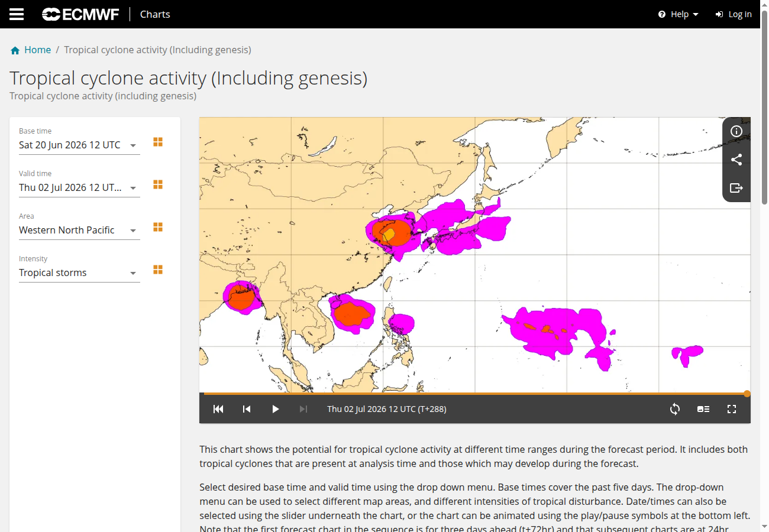Expand the Base time dropdown
769x532 pixels.
pos(79,145)
